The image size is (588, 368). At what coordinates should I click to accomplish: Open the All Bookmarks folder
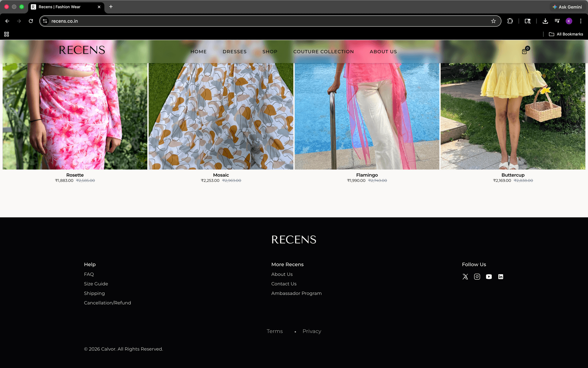click(x=566, y=34)
